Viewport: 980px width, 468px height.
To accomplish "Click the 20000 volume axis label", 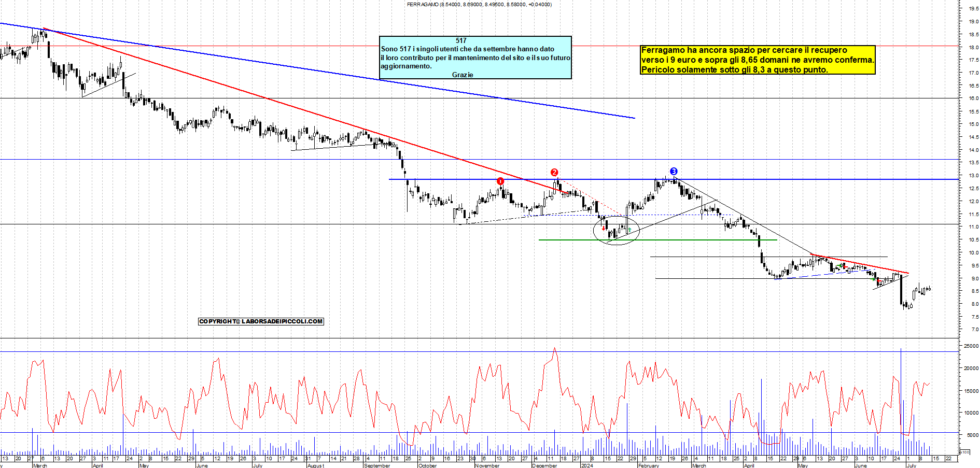I will [x=971, y=368].
